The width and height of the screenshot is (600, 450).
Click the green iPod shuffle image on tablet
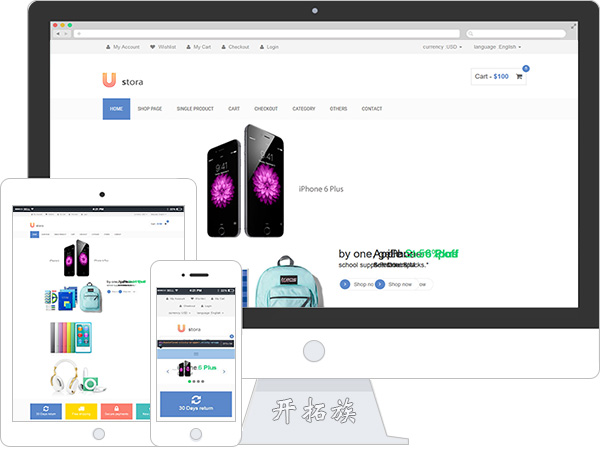[x=91, y=384]
